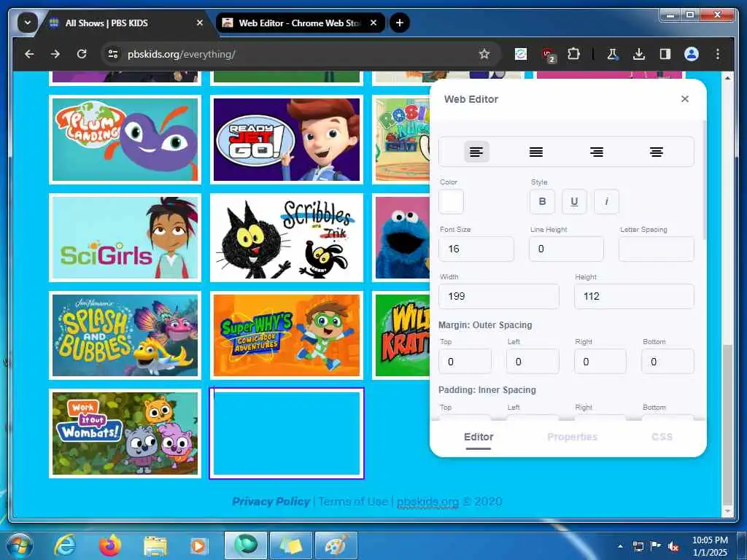Select the empty highlighted tile
Viewport: 747px width, 560px height.
pyautogui.click(x=286, y=433)
